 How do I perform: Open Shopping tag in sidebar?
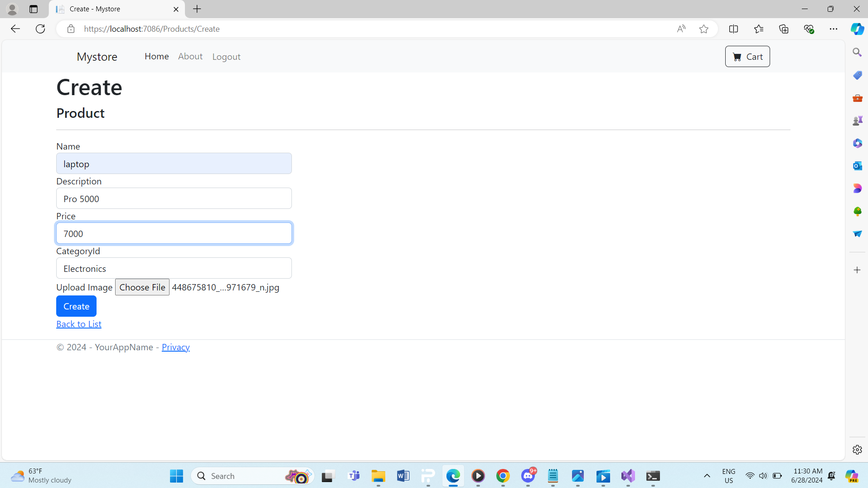[x=857, y=75]
